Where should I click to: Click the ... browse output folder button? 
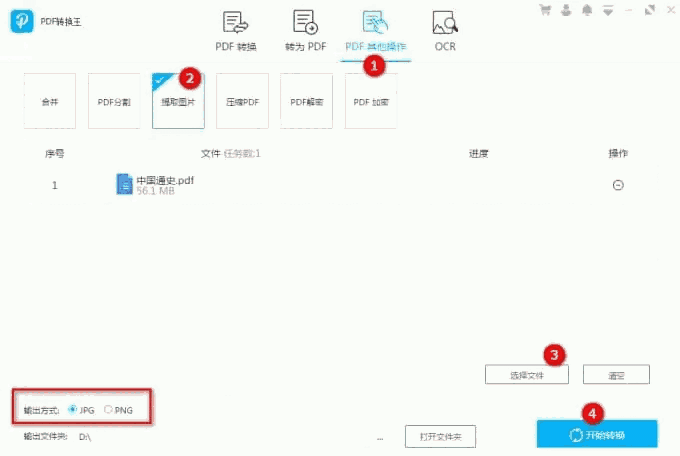[380, 438]
